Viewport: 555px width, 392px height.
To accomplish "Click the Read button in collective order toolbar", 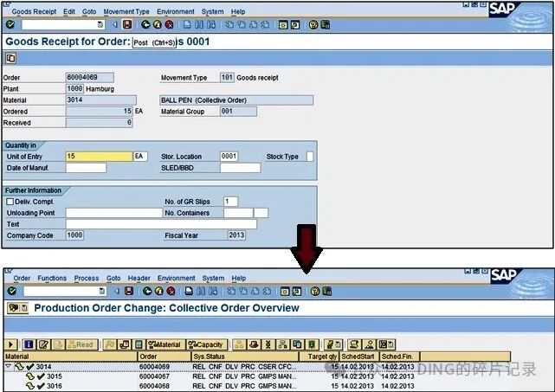I will (x=81, y=344).
